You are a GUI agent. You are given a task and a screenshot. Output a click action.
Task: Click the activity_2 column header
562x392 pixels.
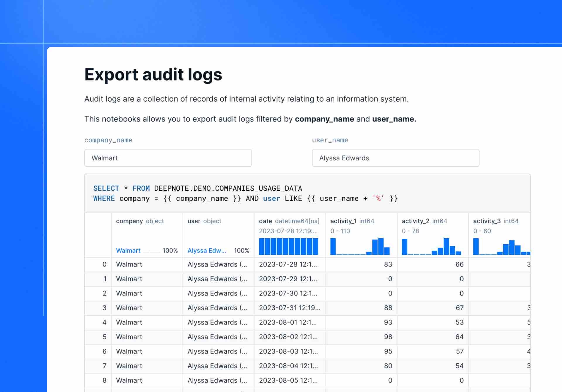point(415,221)
